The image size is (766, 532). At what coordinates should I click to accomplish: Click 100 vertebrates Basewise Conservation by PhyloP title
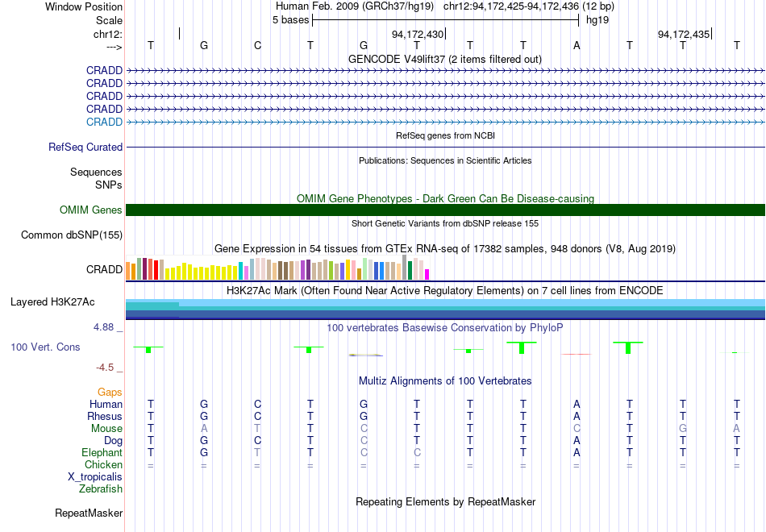click(x=444, y=328)
